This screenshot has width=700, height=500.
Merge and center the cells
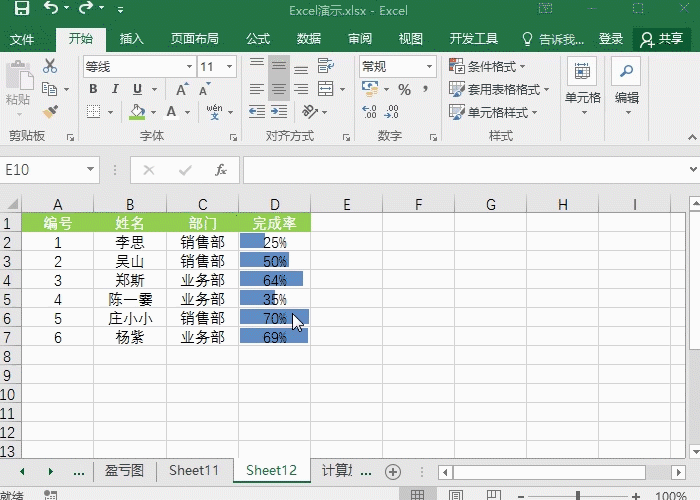click(325, 89)
